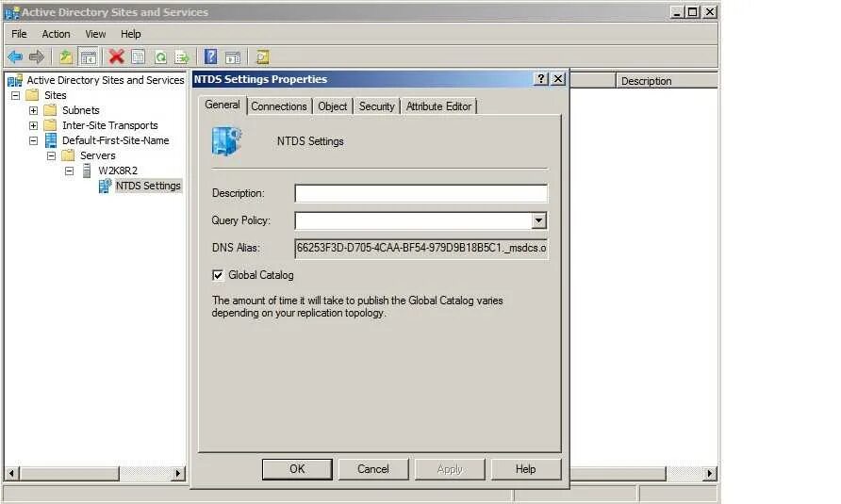Click the Servers folder icon
This screenshot has height=504, width=841.
tap(68, 155)
